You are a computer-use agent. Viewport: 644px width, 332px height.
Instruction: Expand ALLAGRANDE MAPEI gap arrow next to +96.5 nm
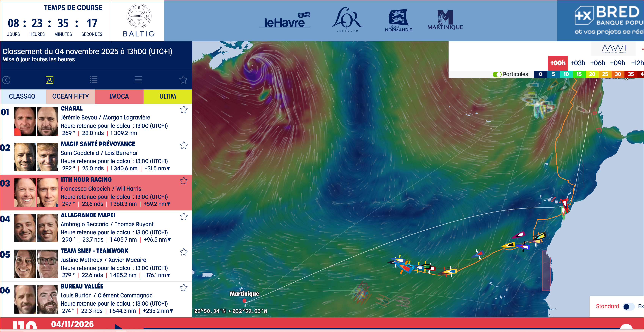point(169,240)
